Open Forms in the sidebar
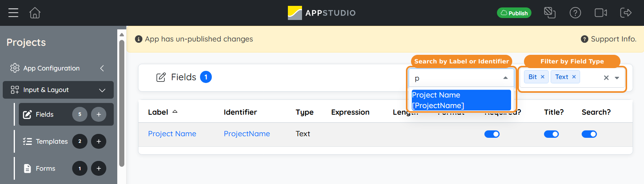 click(45, 168)
